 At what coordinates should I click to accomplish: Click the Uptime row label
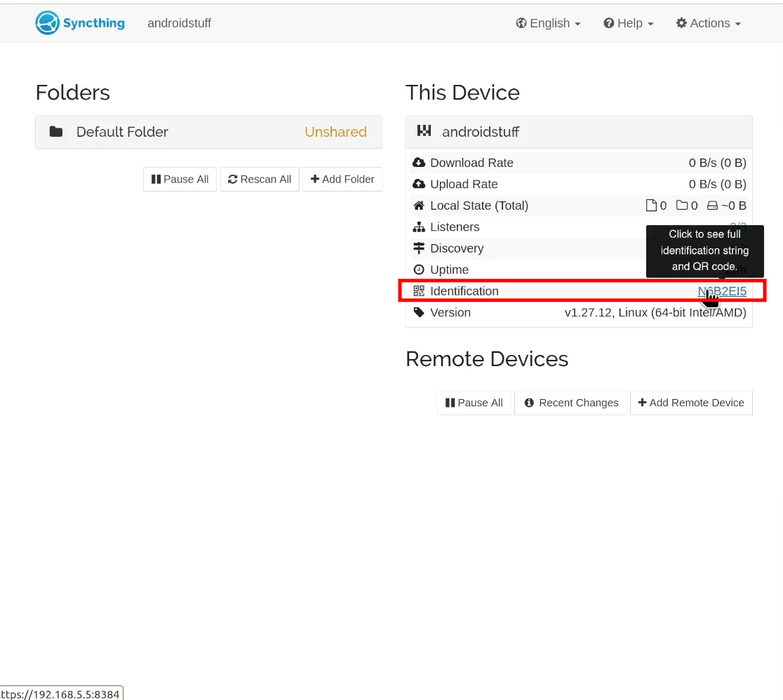coord(450,269)
